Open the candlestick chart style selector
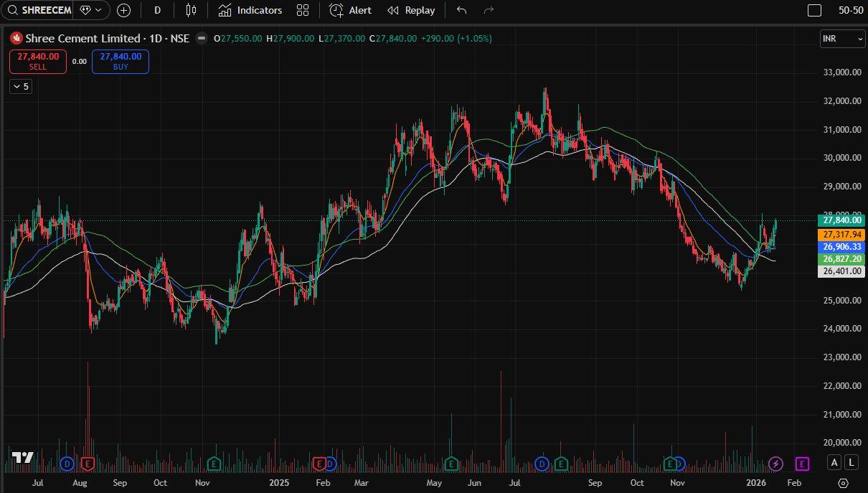This screenshot has width=868, height=493. [x=191, y=10]
